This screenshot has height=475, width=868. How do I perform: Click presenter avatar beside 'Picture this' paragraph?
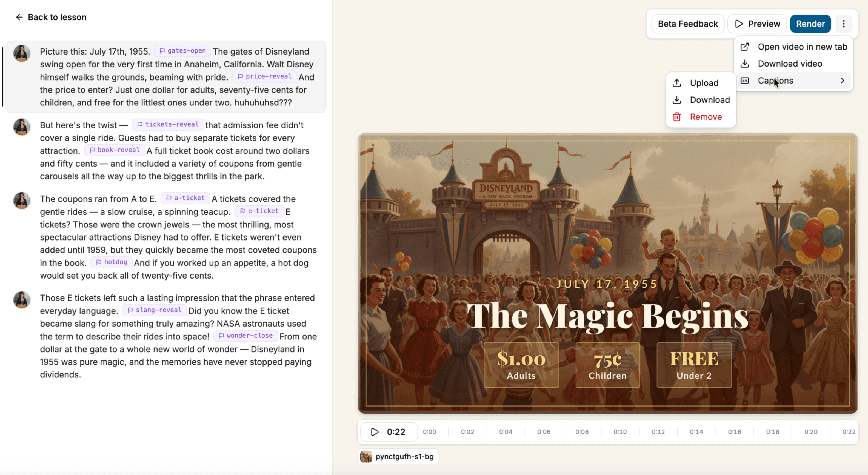pos(22,53)
